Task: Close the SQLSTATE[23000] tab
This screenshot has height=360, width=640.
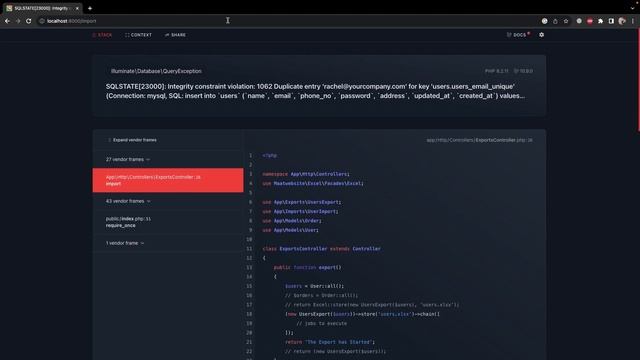Action: coord(77,8)
